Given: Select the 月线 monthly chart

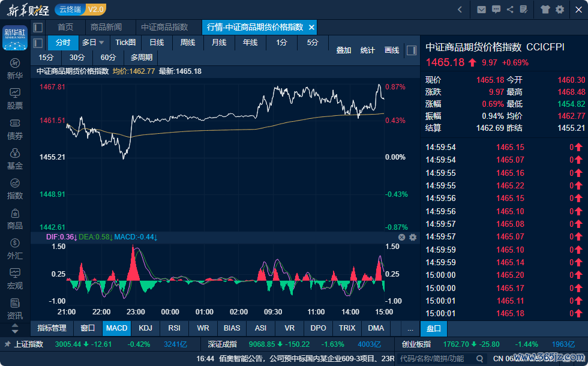Looking at the screenshot, I should pos(219,43).
